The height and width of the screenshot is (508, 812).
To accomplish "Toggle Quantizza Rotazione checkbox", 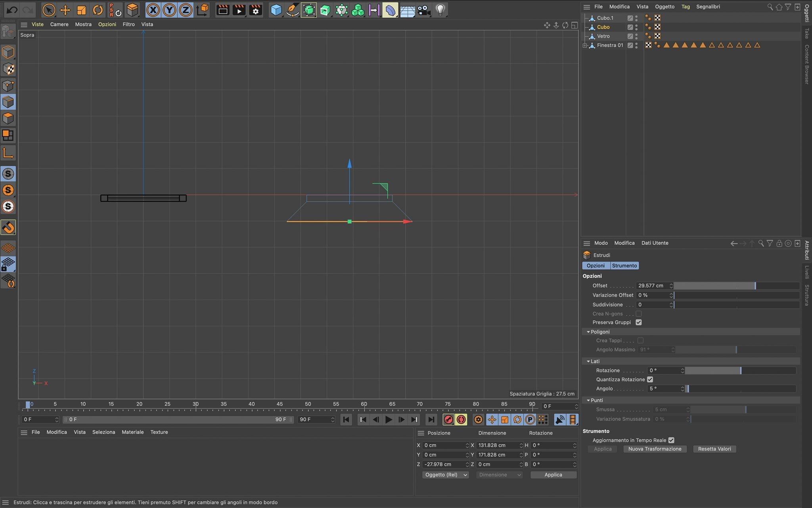I will tap(650, 379).
